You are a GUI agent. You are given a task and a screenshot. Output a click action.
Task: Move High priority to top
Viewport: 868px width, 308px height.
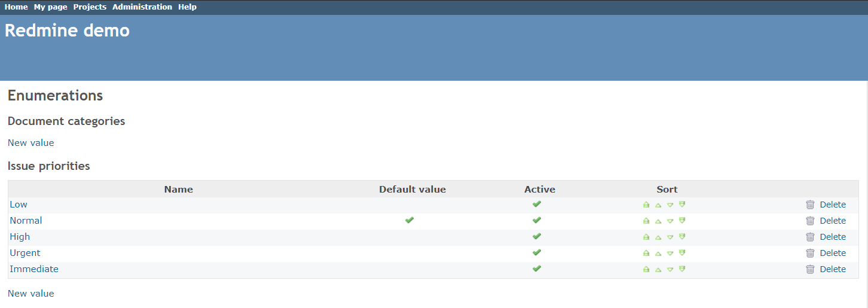point(646,237)
